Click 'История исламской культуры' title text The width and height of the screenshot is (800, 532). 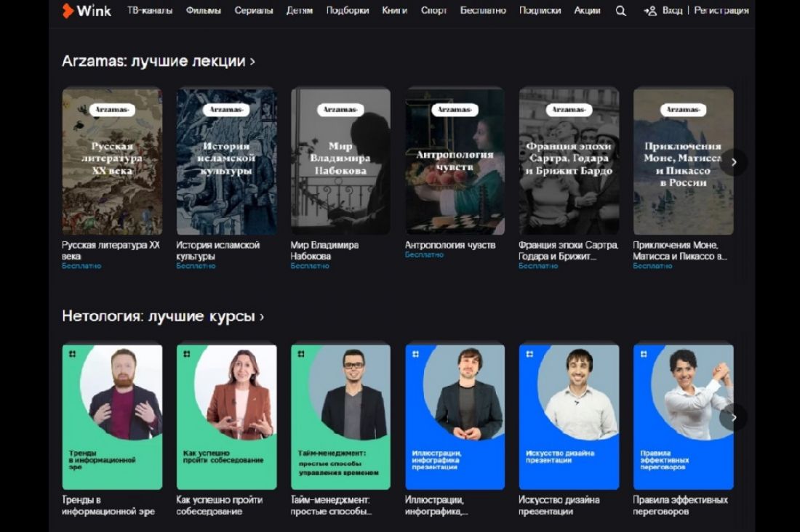pyautogui.click(x=217, y=251)
